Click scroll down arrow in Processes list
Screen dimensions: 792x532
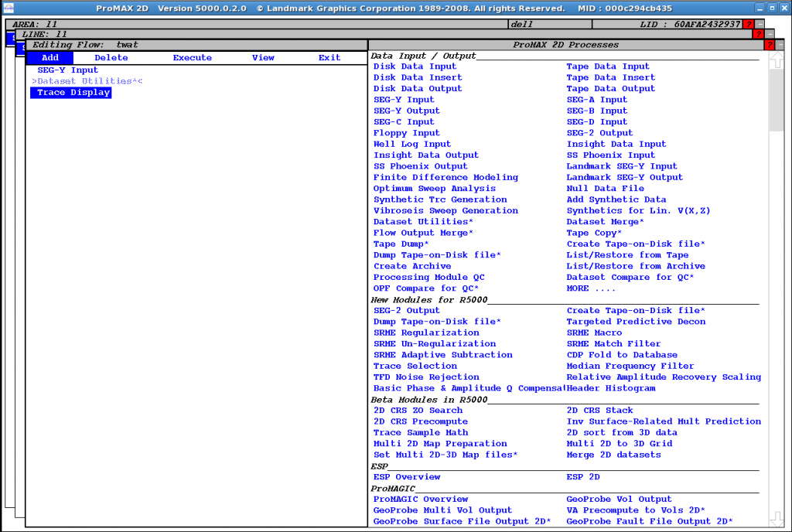[777, 518]
